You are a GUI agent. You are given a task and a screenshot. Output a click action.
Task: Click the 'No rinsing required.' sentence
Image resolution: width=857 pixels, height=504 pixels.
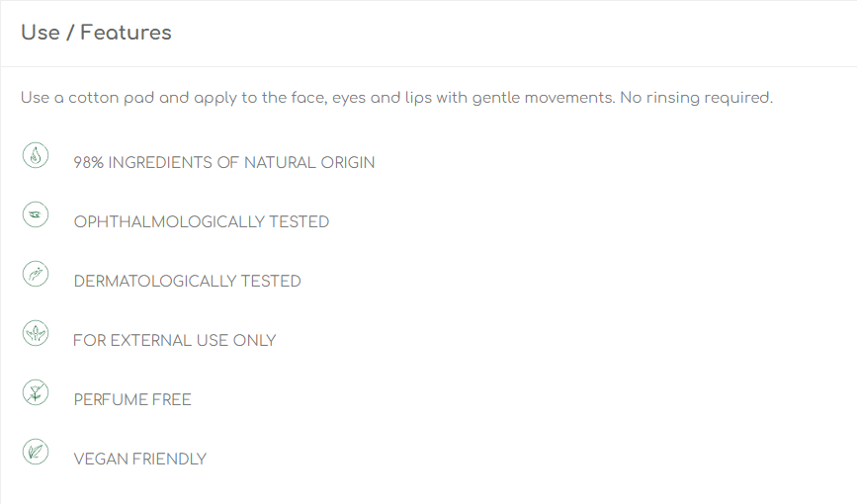point(696,98)
